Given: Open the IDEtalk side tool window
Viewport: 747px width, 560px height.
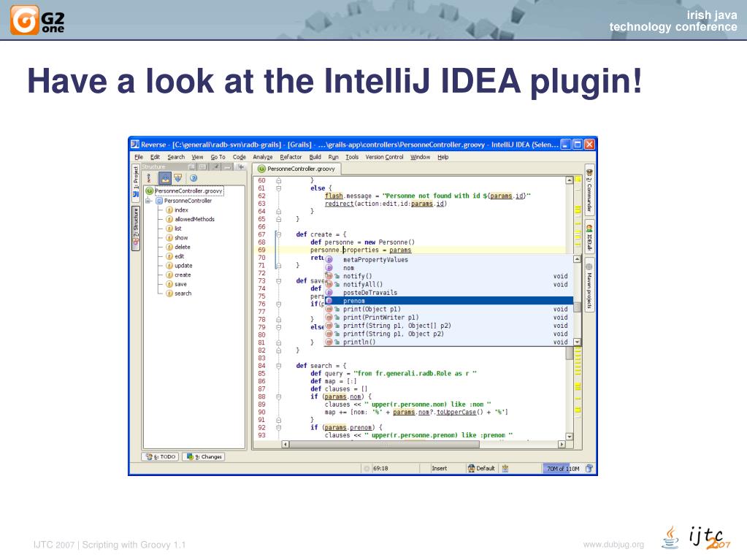Looking at the screenshot, I should 589,237.
